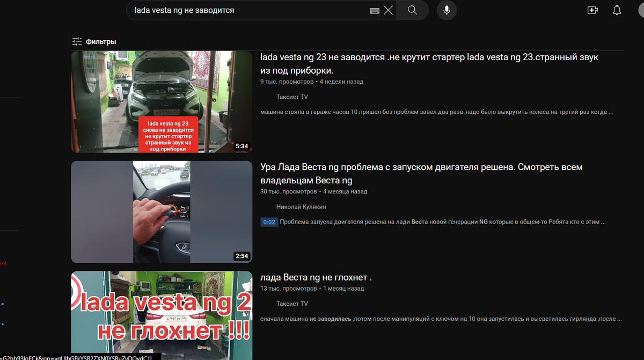Click the magnifier search button
Image resolution: width=644 pixels, height=360 pixels.
pos(412,10)
